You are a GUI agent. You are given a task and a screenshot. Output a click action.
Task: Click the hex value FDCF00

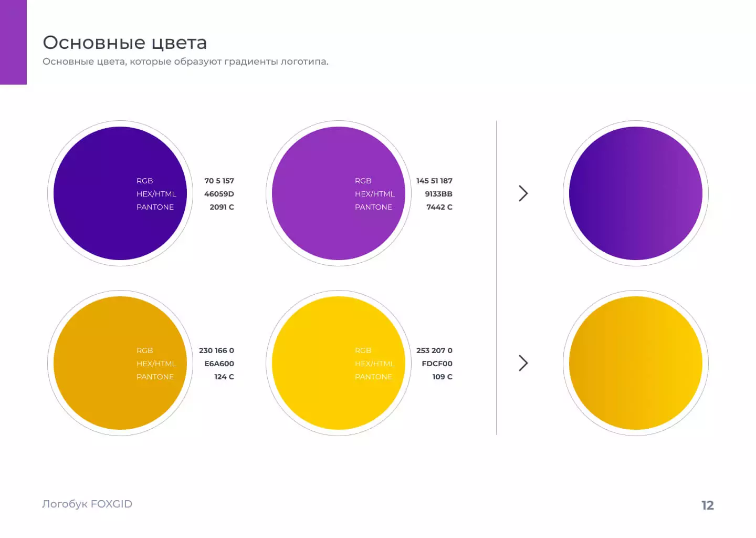point(437,364)
